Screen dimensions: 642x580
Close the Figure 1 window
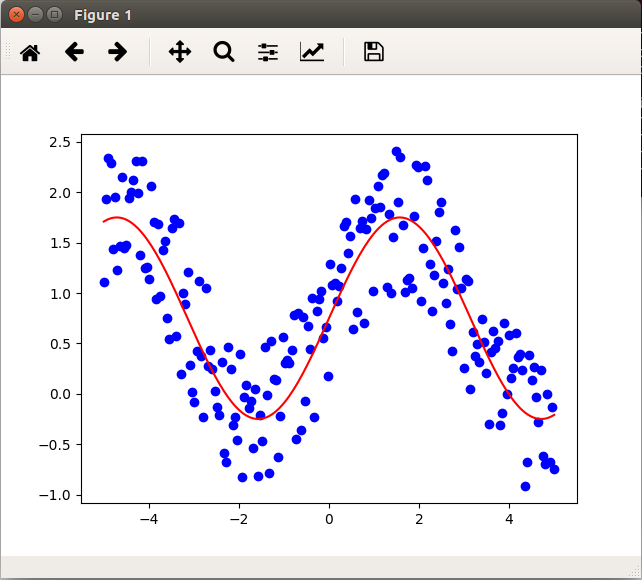click(x=16, y=15)
